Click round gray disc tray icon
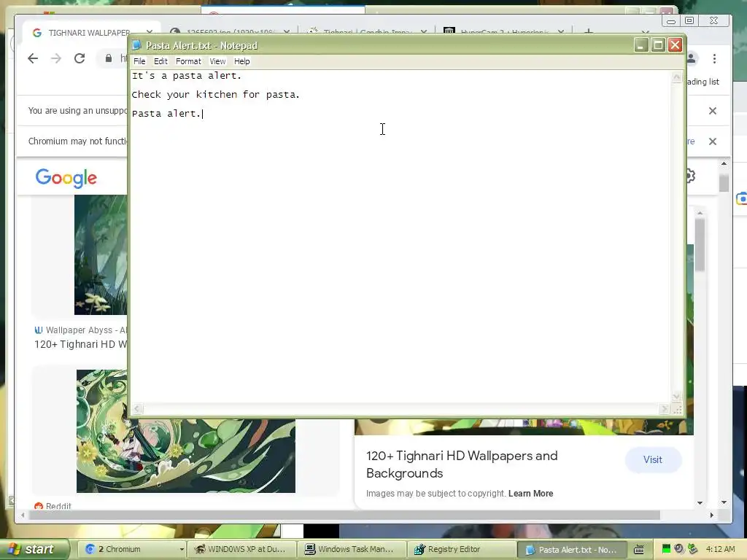The width and height of the screenshot is (747, 560). click(x=679, y=549)
